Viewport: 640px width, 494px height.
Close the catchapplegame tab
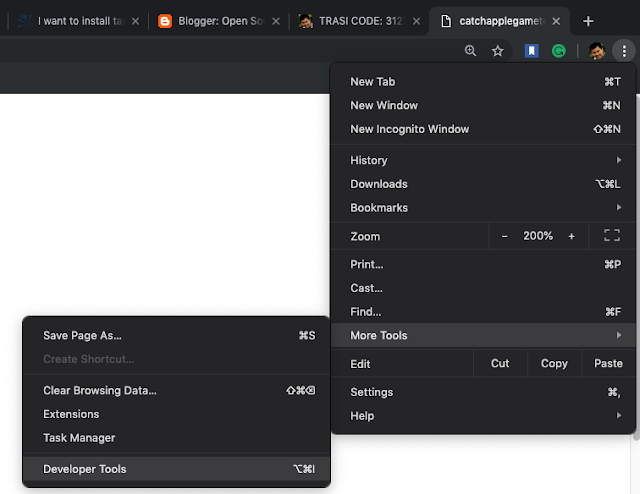(x=557, y=21)
